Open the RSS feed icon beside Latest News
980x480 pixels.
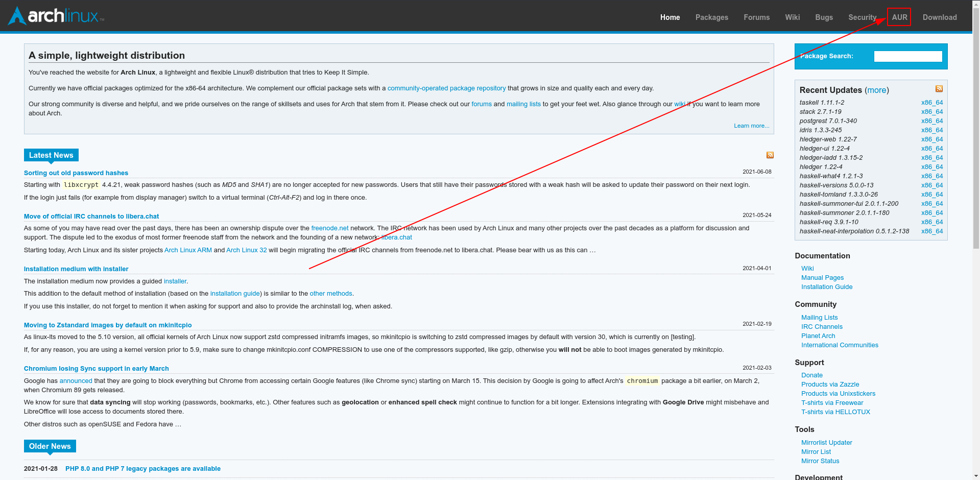pos(770,155)
